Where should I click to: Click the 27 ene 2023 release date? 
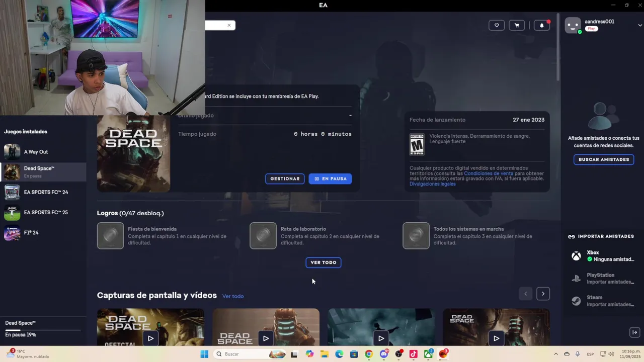pos(528,120)
